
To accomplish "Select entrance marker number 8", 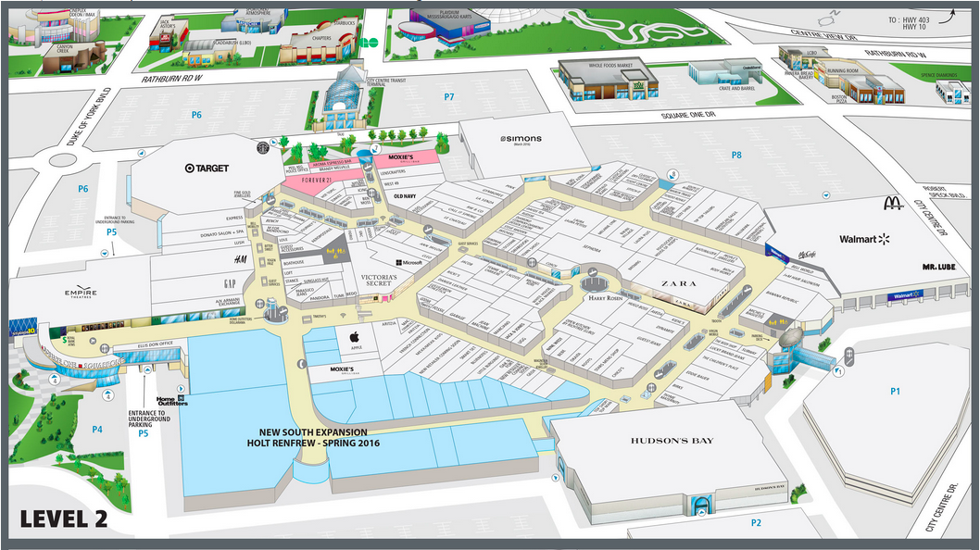I will 672,174.
